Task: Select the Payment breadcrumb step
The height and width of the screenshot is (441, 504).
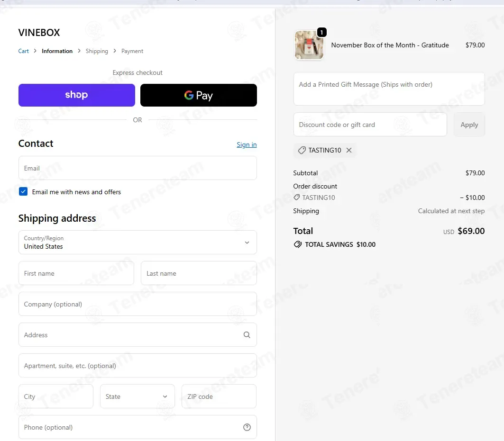Action: coord(132,51)
